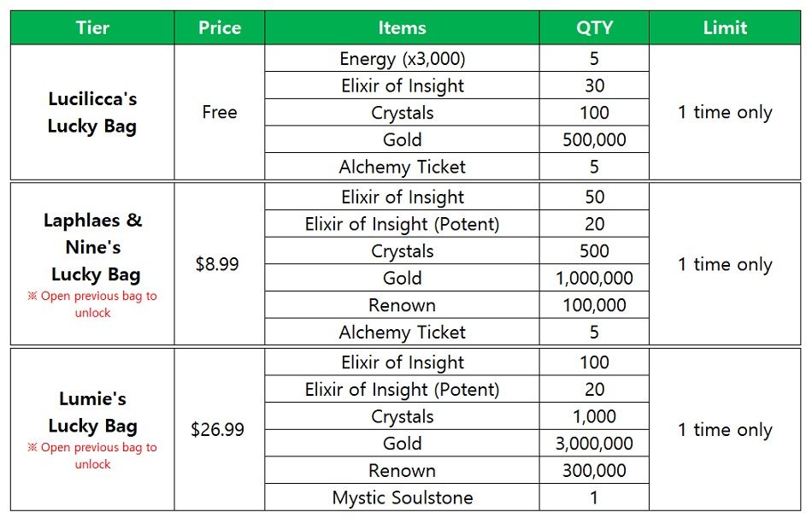Click the Tier column header
The image size is (812, 524).
coord(92,27)
